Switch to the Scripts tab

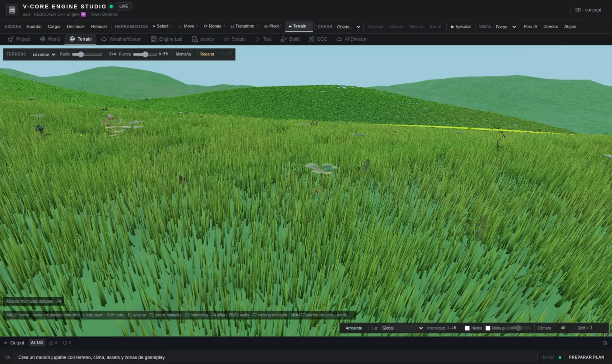[234, 39]
